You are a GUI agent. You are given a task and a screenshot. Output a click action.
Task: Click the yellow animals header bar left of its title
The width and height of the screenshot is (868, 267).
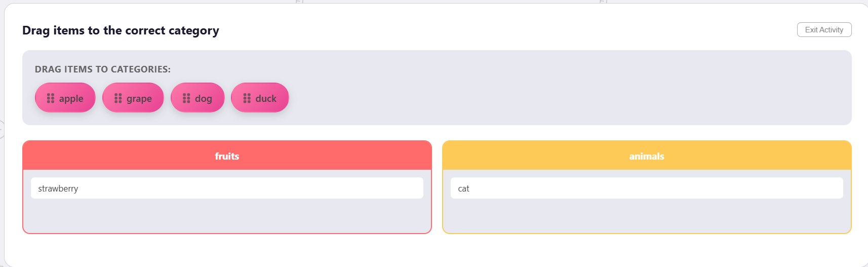[532, 156]
